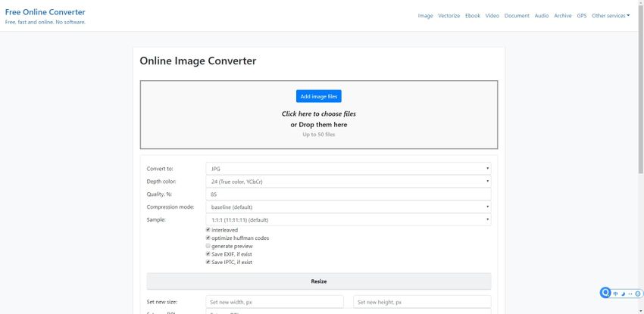
Task: Toggle Save IPTC, if exist checkbox
Action: (x=208, y=263)
